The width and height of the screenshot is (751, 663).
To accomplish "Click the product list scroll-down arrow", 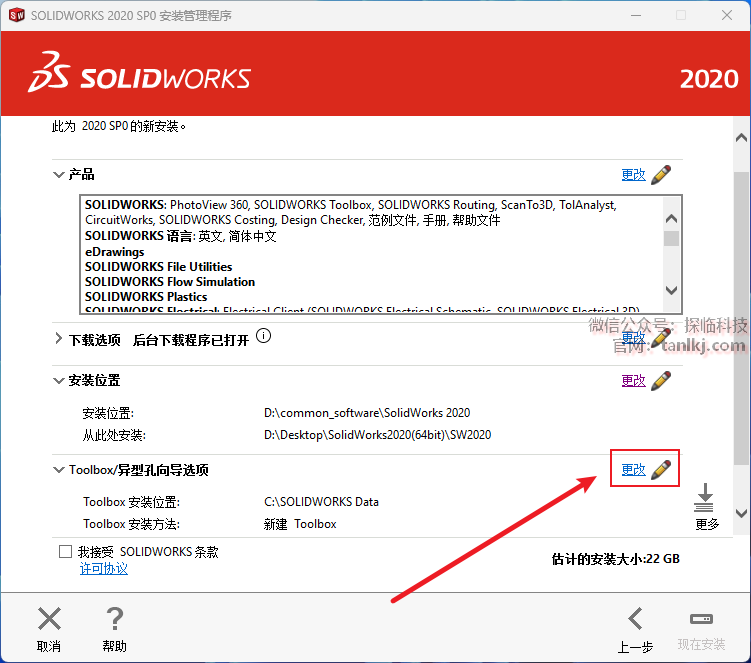I will (671, 290).
